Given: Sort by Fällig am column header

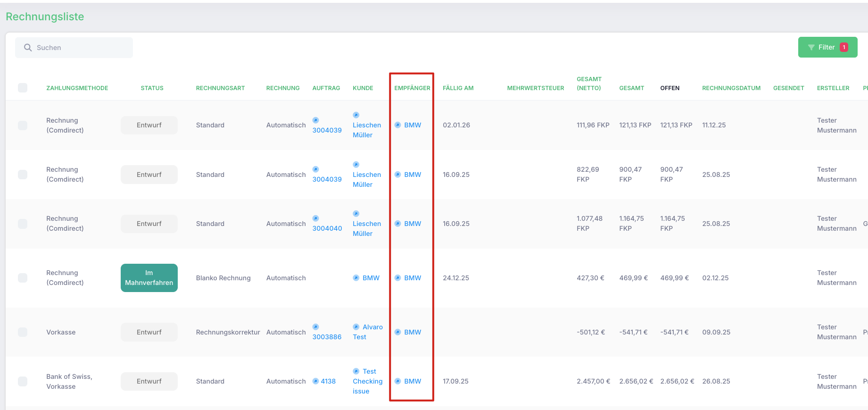Looking at the screenshot, I should coord(458,88).
